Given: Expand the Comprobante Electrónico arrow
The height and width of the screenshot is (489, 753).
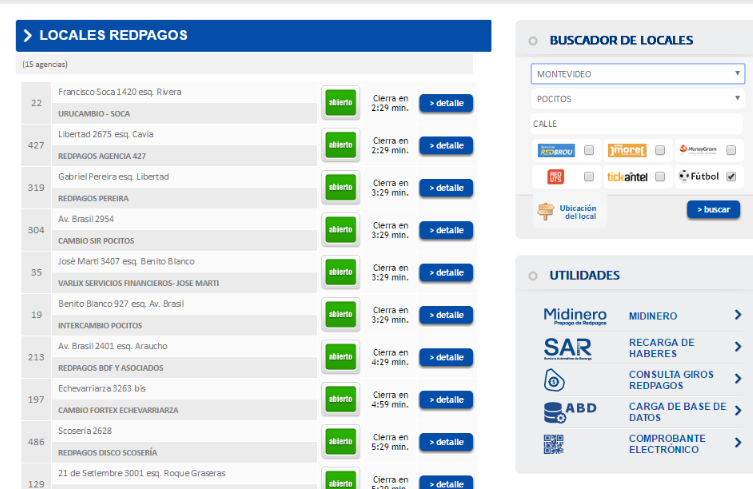Looking at the screenshot, I should [738, 442].
